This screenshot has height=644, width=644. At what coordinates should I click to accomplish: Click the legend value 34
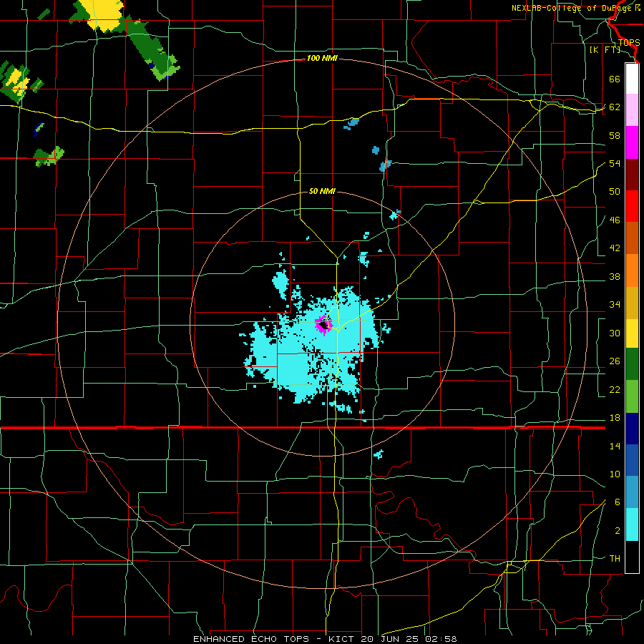615,305
